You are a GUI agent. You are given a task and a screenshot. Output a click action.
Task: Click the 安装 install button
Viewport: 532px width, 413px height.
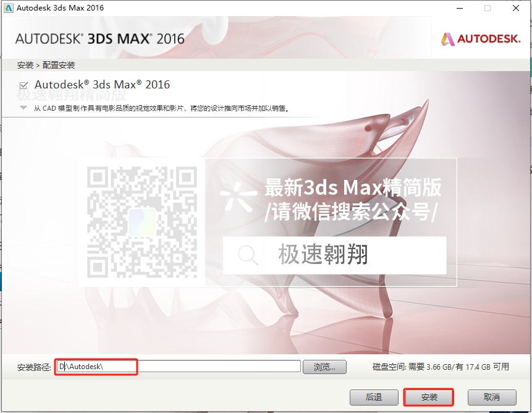tap(429, 397)
